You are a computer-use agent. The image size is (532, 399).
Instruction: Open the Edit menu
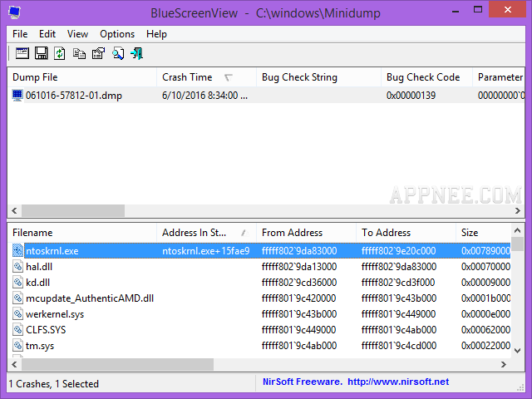[x=47, y=34]
